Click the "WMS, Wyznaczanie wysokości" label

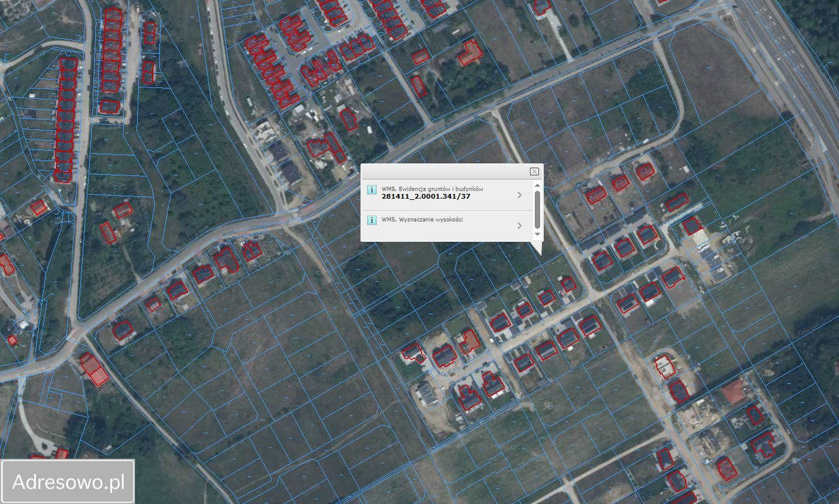pyautogui.click(x=422, y=220)
